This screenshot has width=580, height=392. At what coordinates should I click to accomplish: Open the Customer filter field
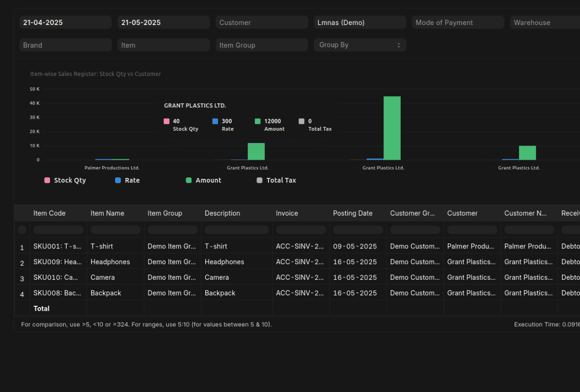click(x=262, y=22)
